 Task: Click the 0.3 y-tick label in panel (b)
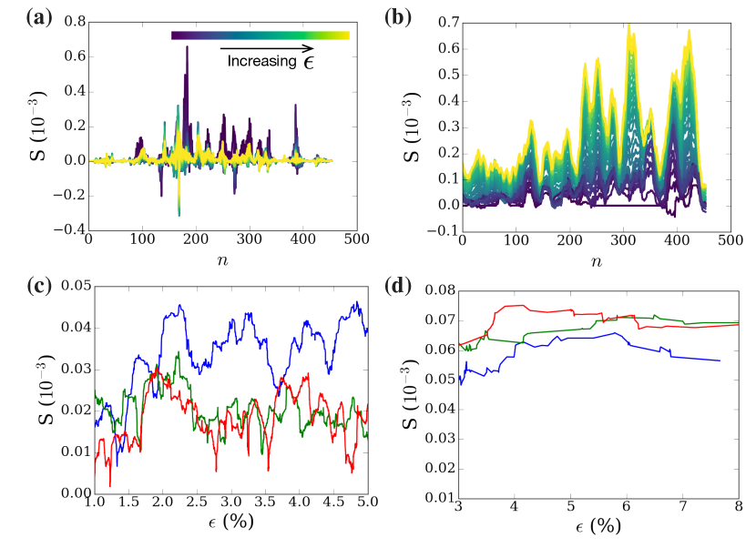click(x=449, y=127)
